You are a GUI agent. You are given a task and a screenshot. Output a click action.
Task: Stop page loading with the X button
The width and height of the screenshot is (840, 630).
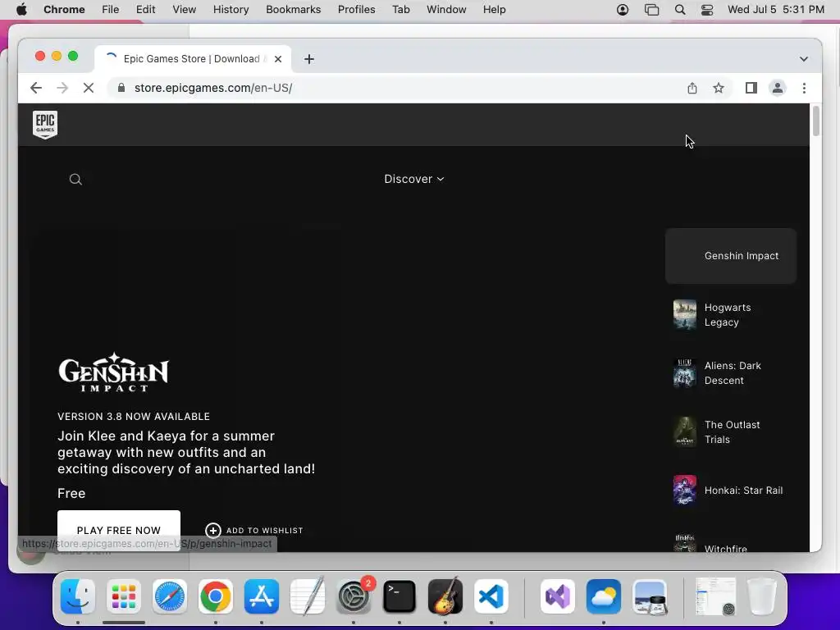89,88
